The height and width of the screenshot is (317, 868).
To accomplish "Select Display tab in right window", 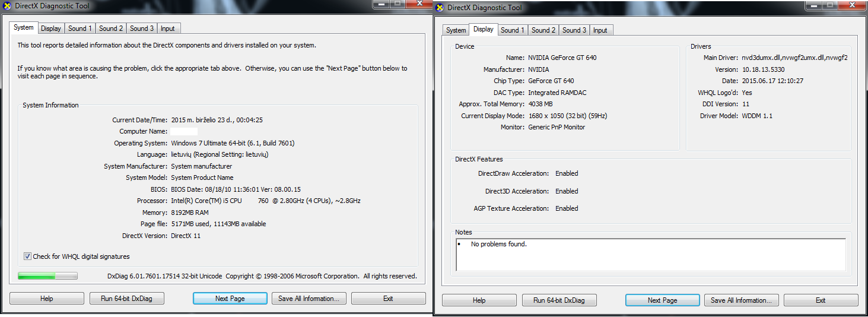I will (484, 29).
